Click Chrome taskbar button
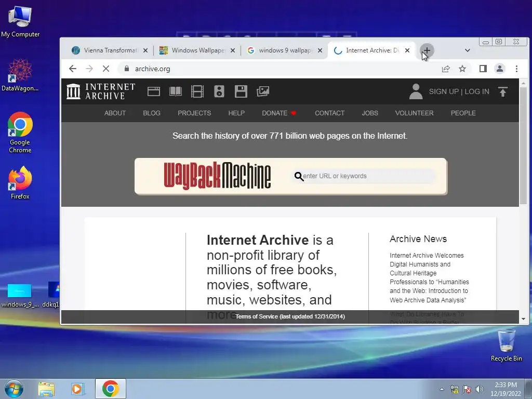 [110, 389]
